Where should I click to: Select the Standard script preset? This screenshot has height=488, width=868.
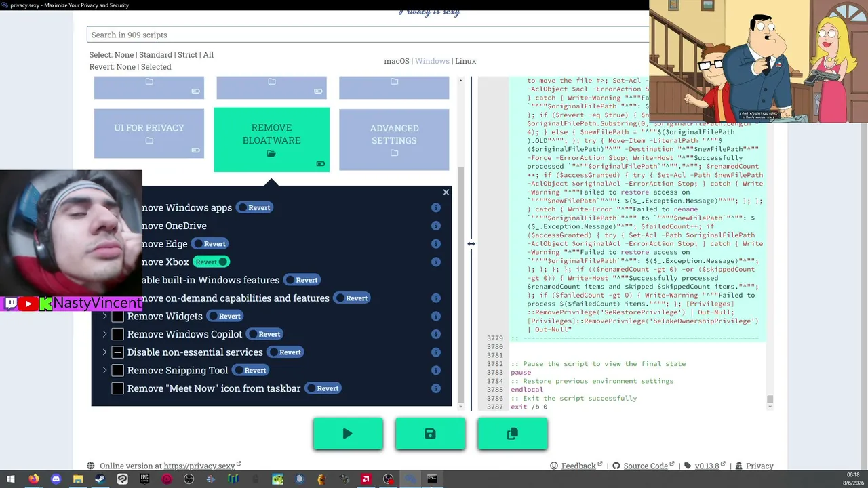[x=155, y=55]
